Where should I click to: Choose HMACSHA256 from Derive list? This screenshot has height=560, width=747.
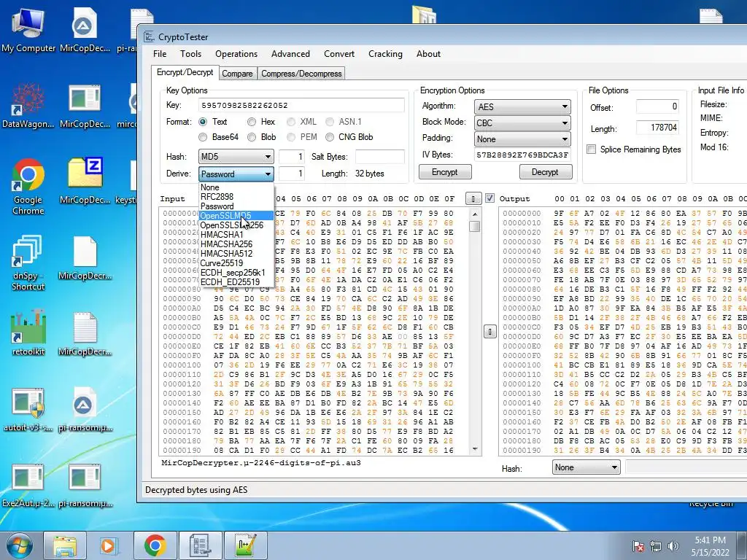(236, 244)
